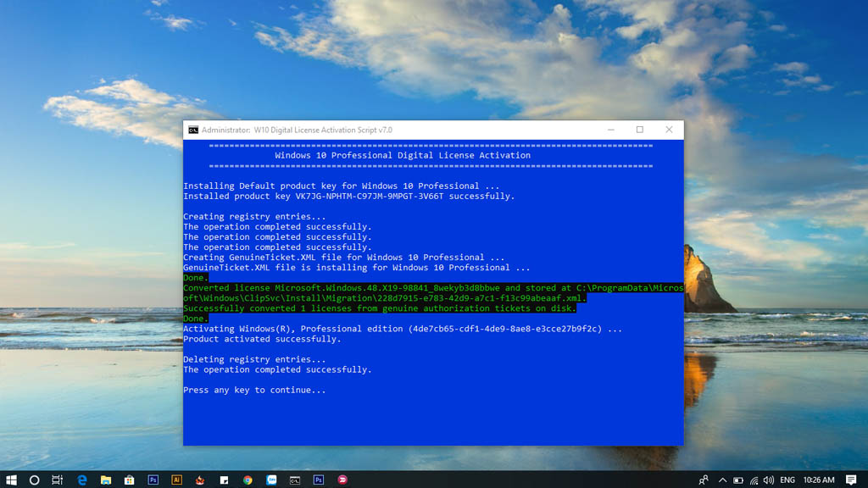
Task: Show hidden system tray icons
Action: 722,480
